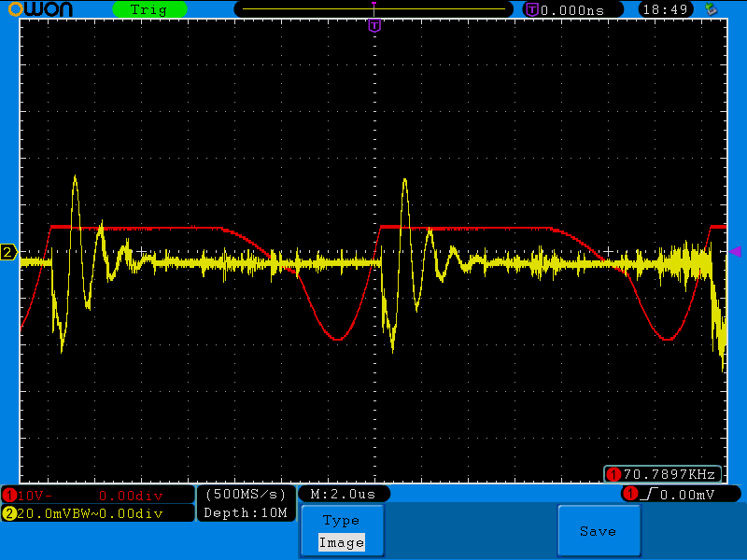
Task: Click the red channel 1 number badge
Action: pyautogui.click(x=9, y=496)
